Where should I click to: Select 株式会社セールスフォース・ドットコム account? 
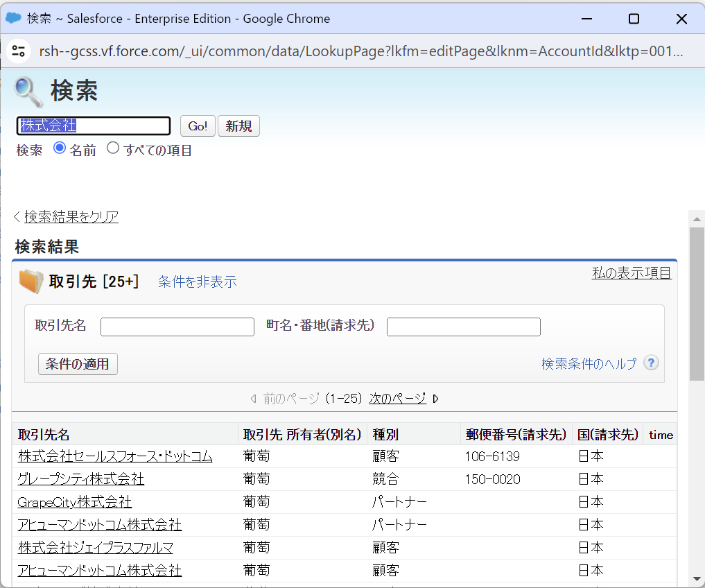point(115,456)
